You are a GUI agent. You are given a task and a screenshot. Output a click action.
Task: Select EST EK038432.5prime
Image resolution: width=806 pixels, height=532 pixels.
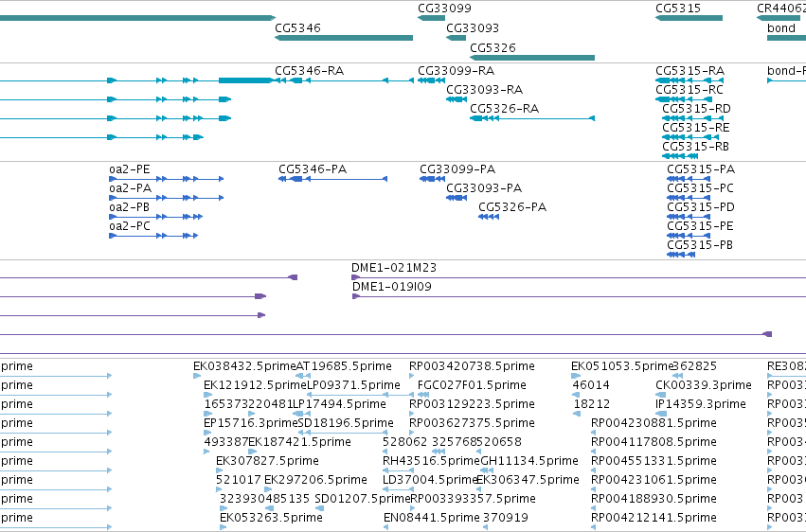(x=197, y=377)
